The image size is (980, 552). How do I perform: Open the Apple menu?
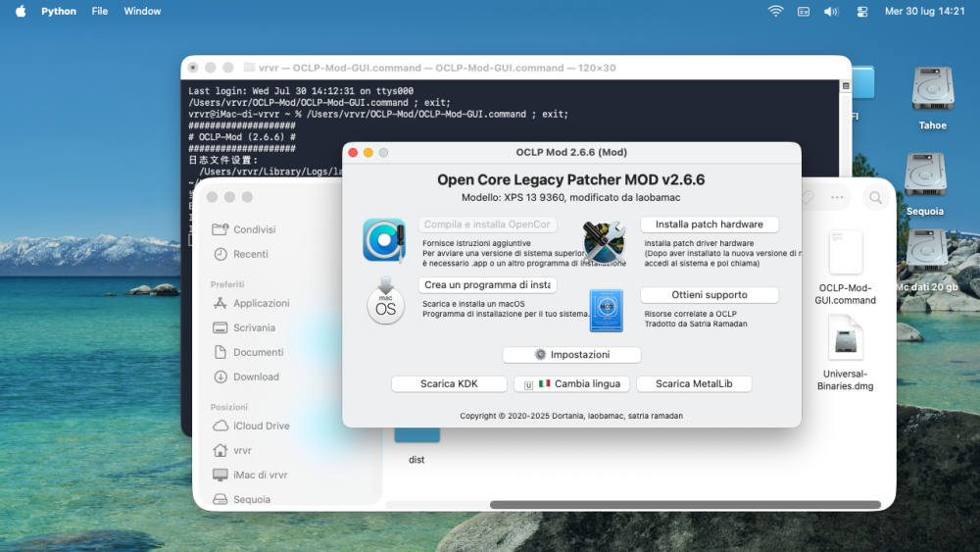(x=21, y=11)
